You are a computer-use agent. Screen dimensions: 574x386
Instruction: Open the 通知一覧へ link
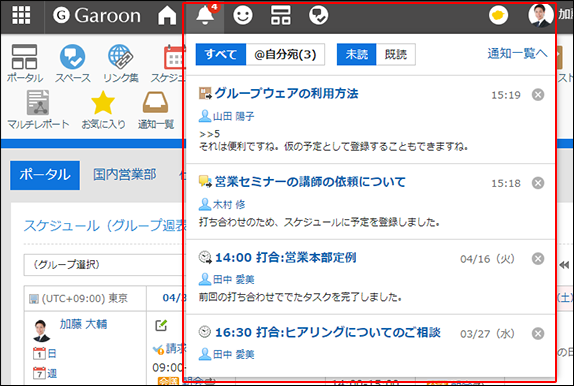pos(518,53)
